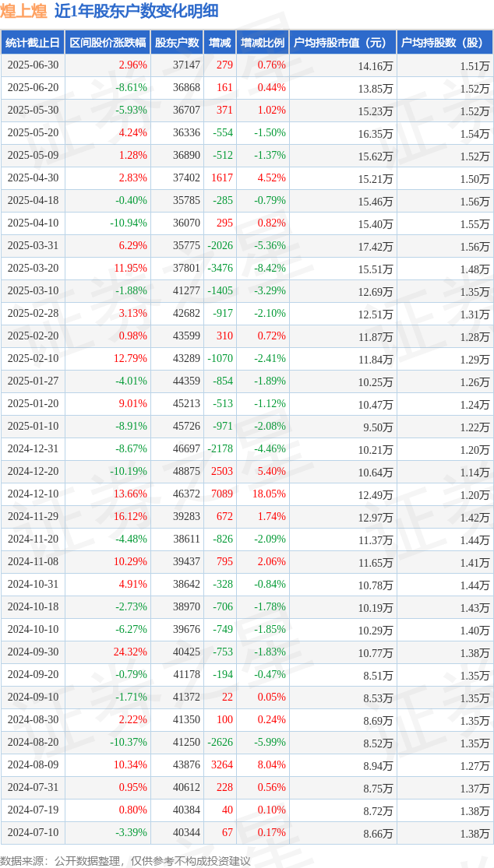Screen dimensions: 494x868
Task: Click shareholder count 48875
Action: tap(185, 470)
